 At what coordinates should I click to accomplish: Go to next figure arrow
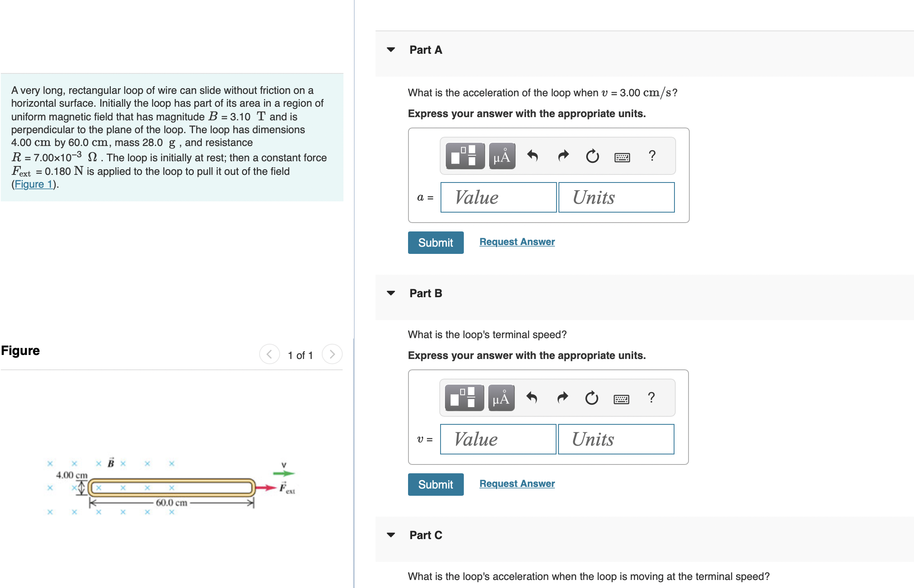(x=332, y=354)
